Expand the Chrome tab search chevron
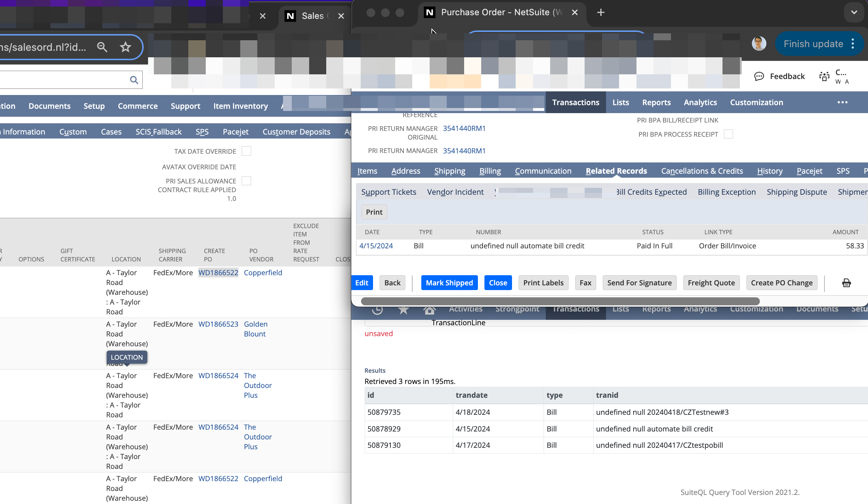Screen dimensions: 868x504 [854, 12]
